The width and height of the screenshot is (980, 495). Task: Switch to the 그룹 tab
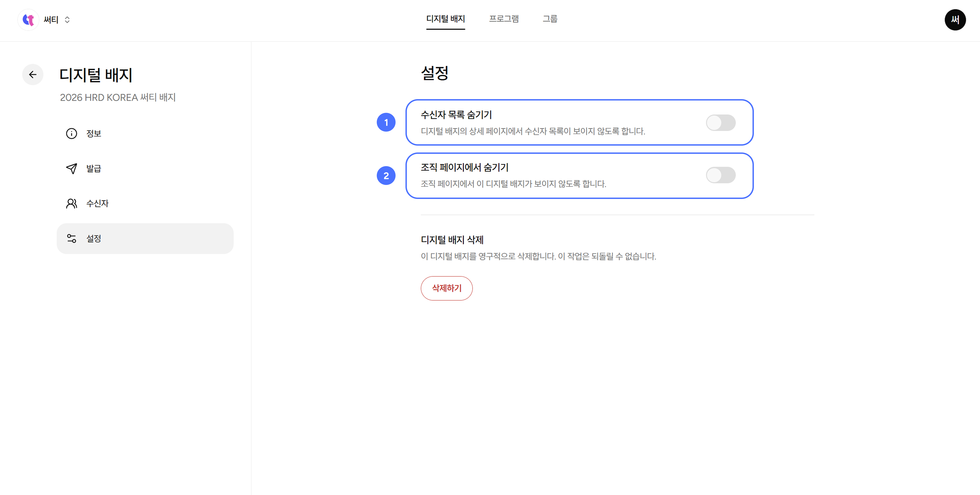click(550, 19)
